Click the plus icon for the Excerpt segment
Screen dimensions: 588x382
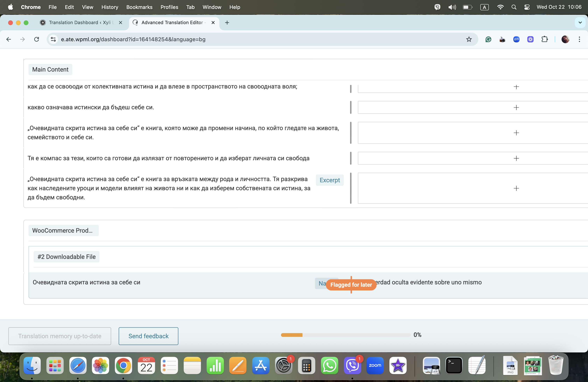[516, 188]
